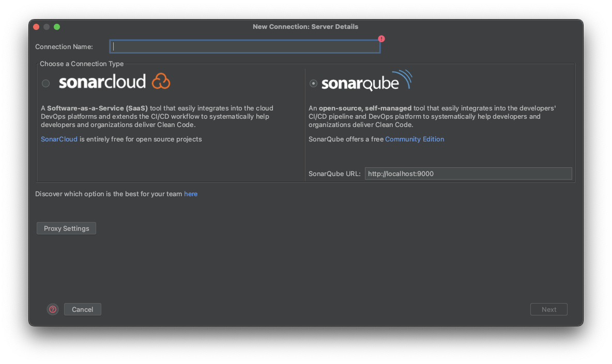
Task: Click the 'Choose a Connection Type' heading
Action: (x=82, y=64)
